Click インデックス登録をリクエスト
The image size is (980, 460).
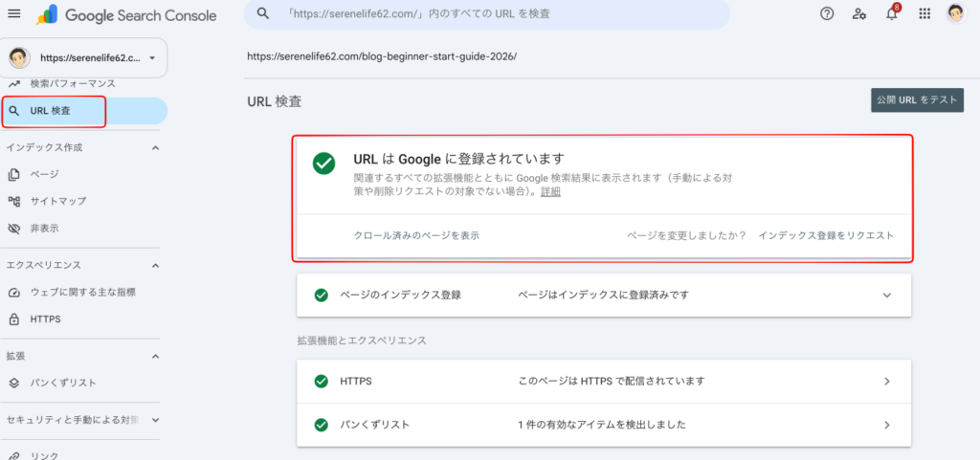coord(826,236)
